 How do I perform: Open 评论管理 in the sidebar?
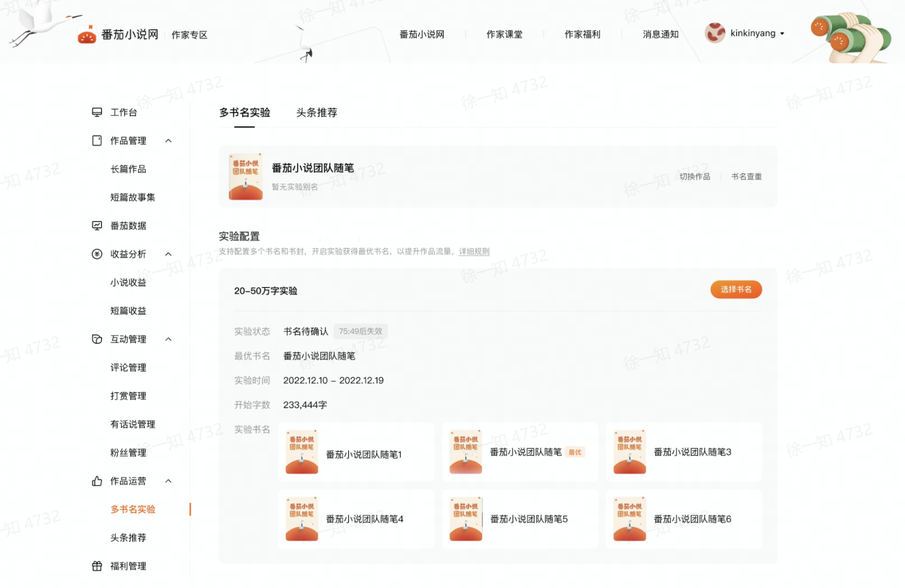click(128, 368)
